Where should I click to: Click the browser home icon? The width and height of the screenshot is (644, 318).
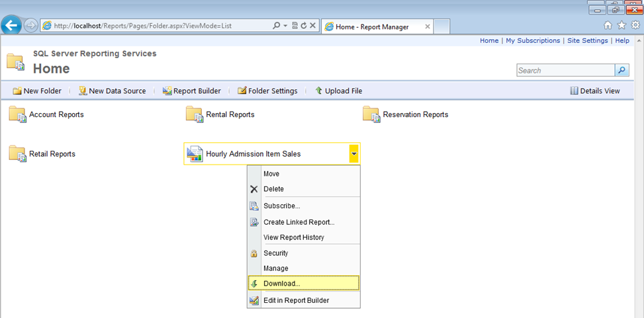point(608,25)
